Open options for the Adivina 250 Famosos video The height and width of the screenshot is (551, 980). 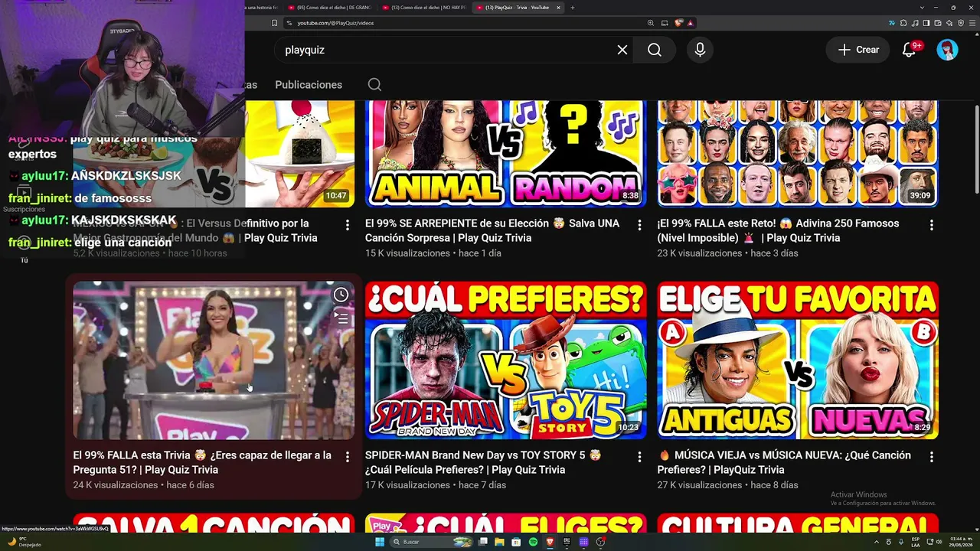(x=932, y=225)
